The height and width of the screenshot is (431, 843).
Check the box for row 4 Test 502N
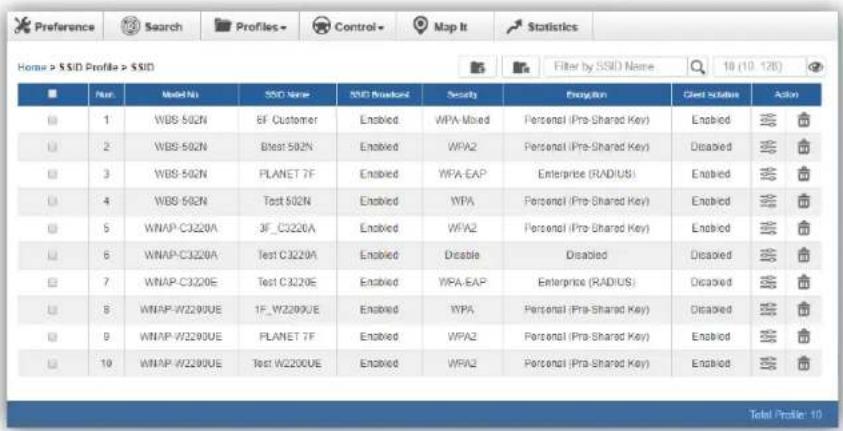53,202
